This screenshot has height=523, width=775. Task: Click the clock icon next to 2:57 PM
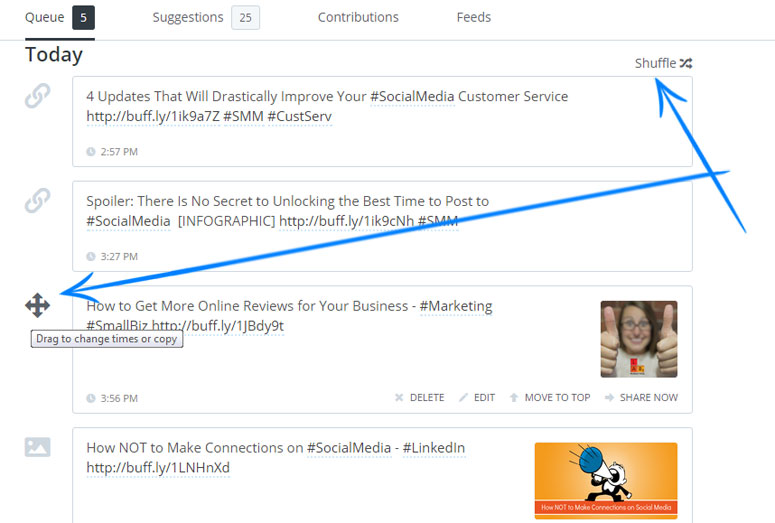pyautogui.click(x=91, y=152)
